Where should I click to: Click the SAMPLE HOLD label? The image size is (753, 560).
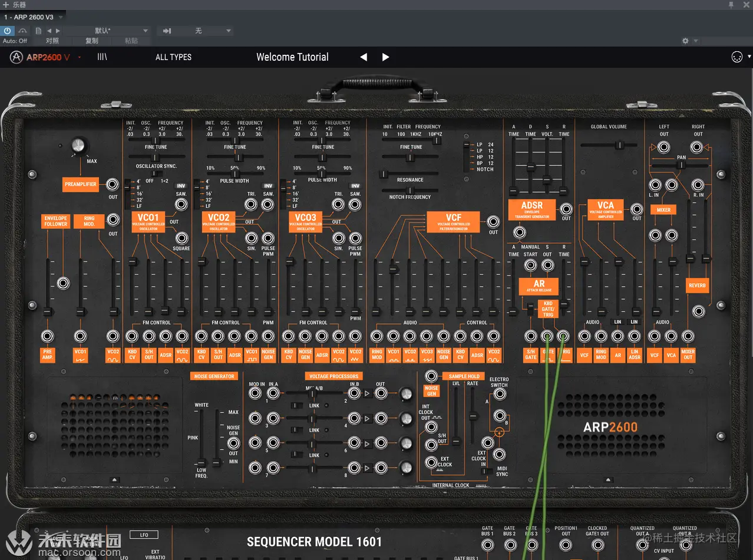point(464,376)
